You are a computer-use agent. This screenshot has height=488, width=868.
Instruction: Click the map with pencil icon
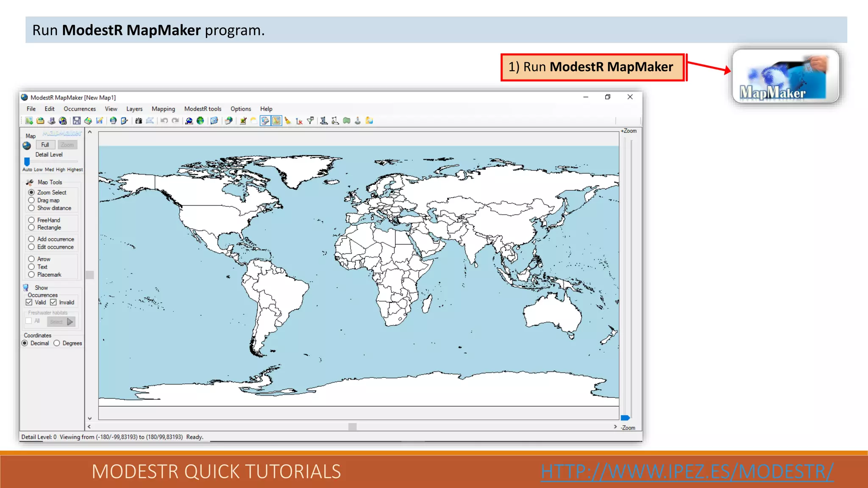pos(100,121)
